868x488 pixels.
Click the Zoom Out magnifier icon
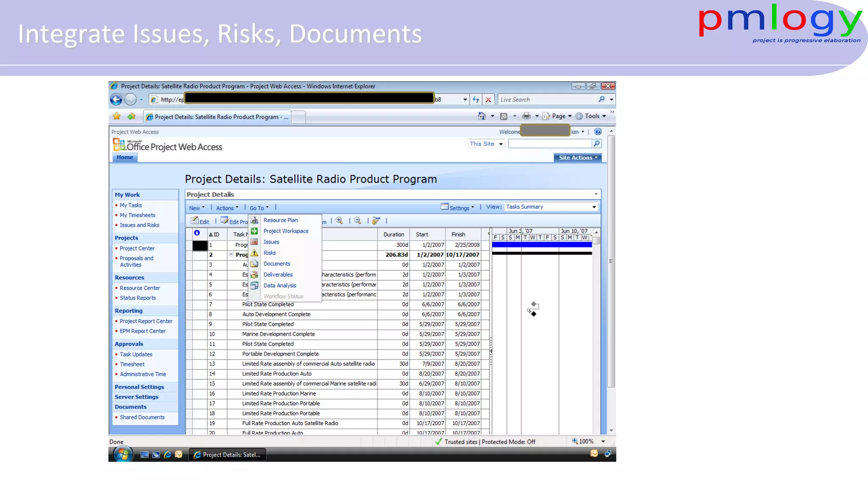(358, 221)
